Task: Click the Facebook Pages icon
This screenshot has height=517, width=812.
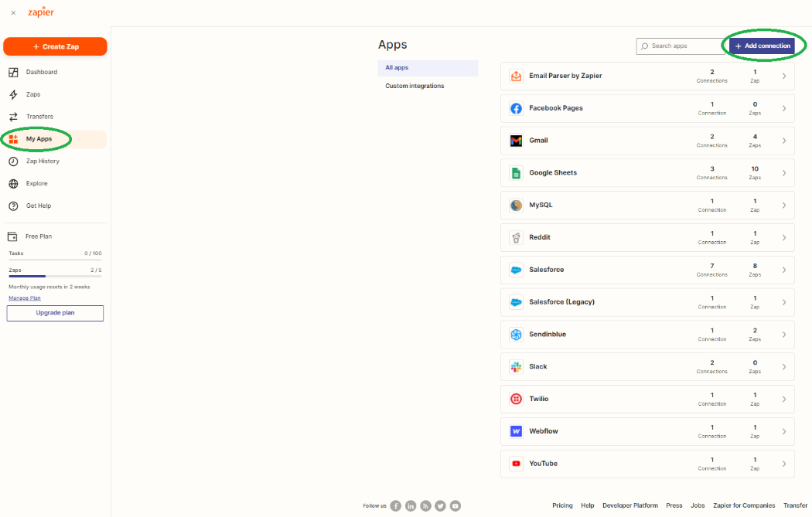Action: pos(516,108)
